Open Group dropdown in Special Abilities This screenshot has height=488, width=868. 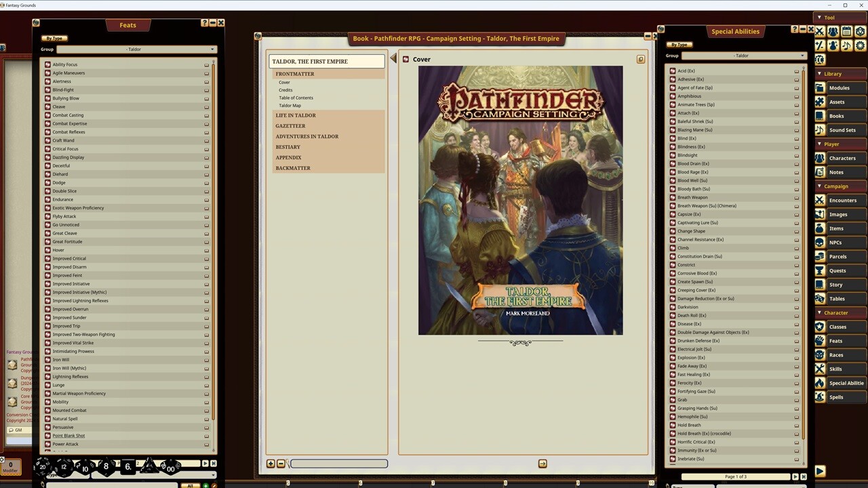pyautogui.click(x=744, y=56)
